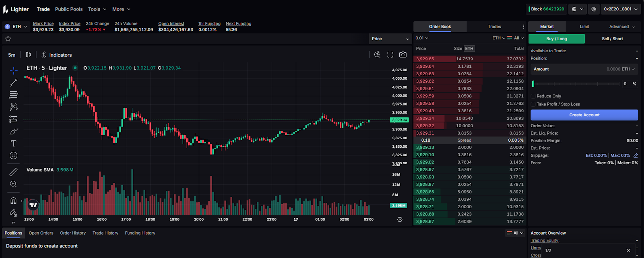Select the ruler measure tool
Image resolution: width=644 pixels, height=258 pixels.
tap(13, 172)
